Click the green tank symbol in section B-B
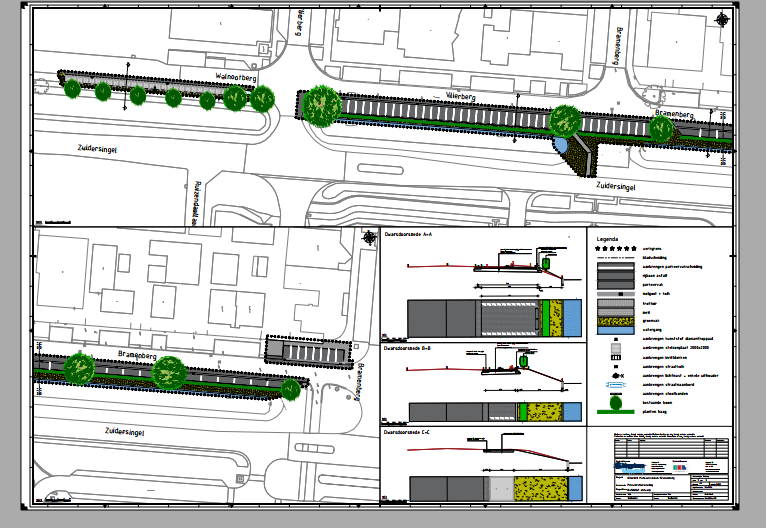Screen dimensions: 766x528 [x=523, y=358]
